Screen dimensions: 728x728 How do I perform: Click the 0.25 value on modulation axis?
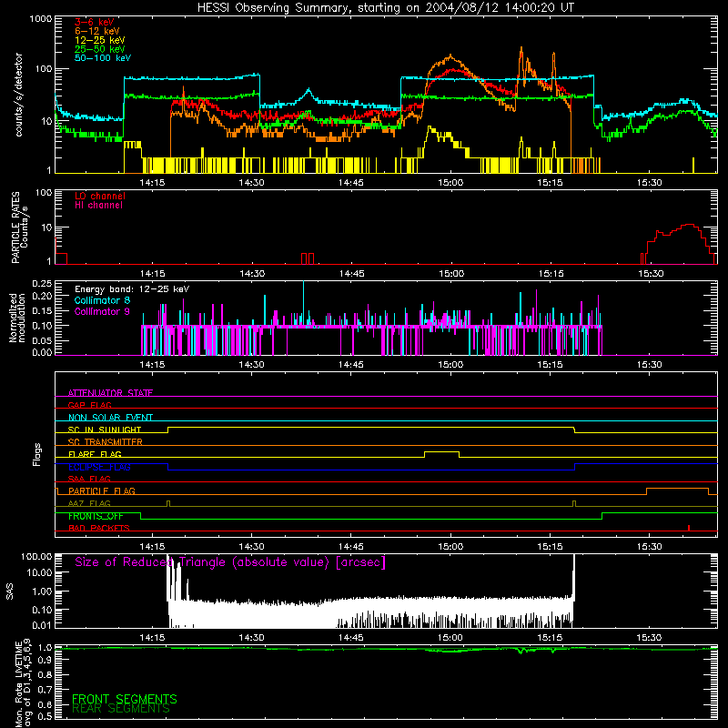click(42, 284)
